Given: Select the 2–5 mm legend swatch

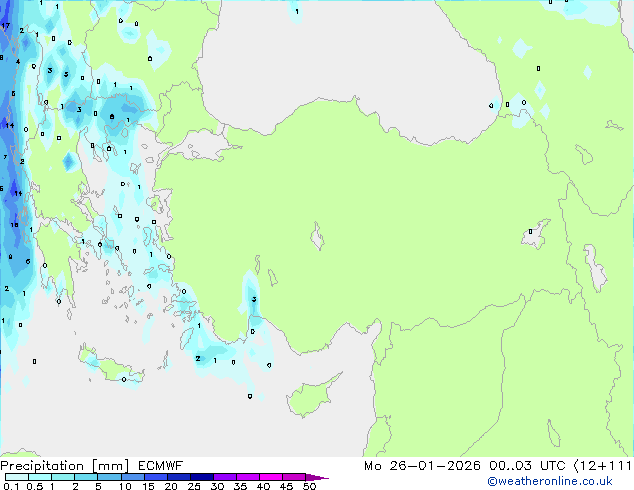Looking at the screenshot, I should point(86,477).
